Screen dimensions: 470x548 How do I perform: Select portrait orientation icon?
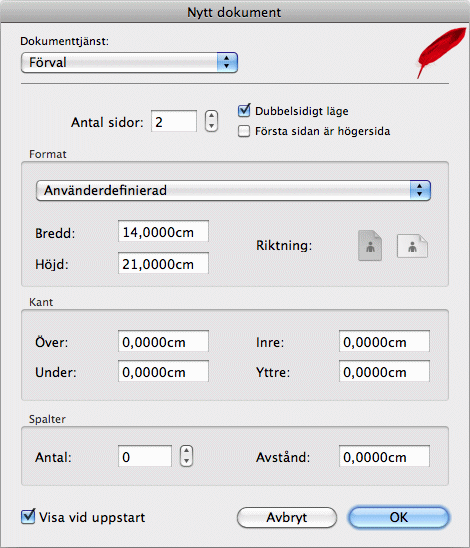pyautogui.click(x=370, y=245)
